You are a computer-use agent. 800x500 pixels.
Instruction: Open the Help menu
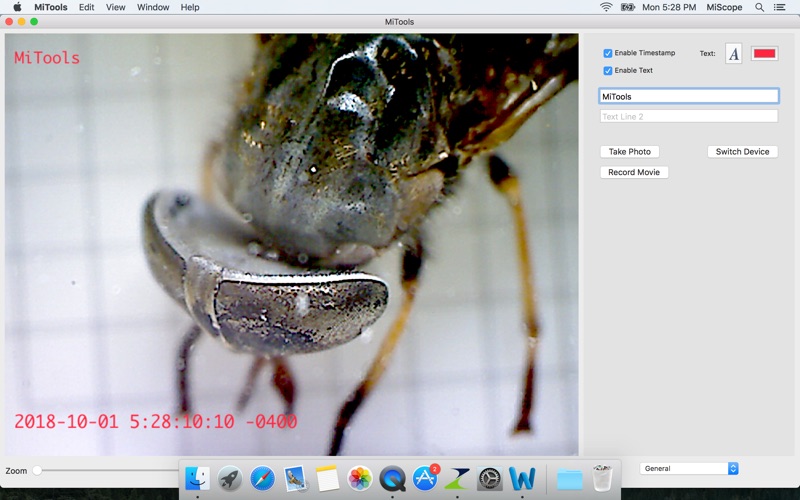(x=190, y=7)
